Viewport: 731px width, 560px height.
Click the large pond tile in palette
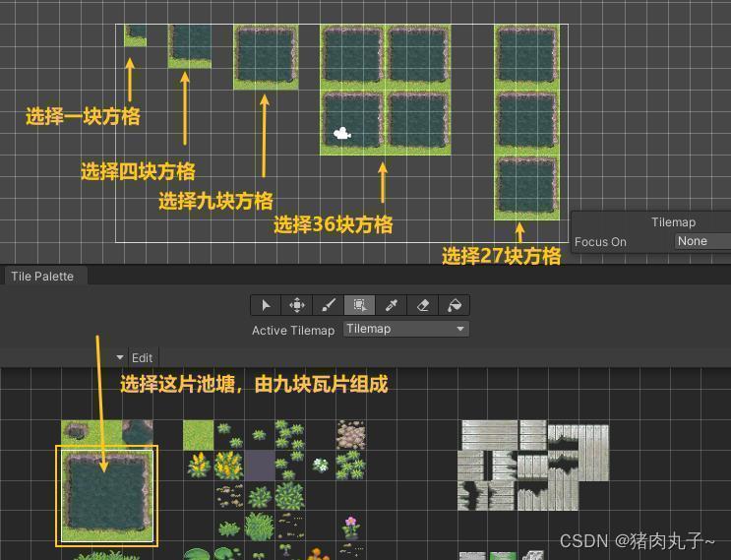click(x=107, y=497)
